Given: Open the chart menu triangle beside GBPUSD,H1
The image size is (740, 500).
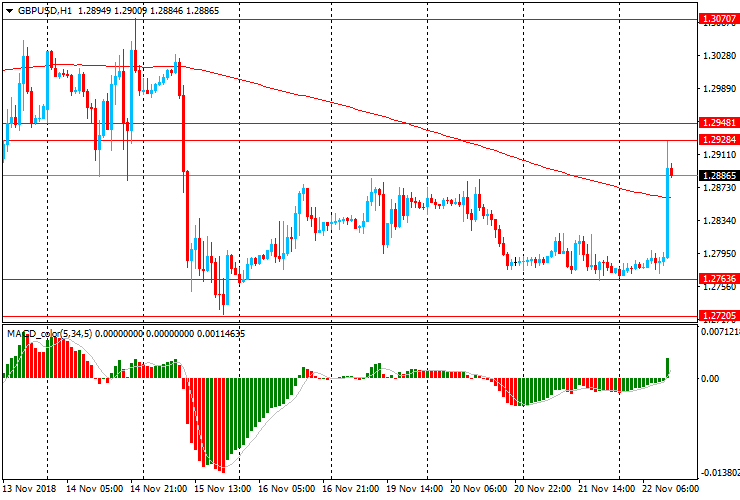Looking at the screenshot, I should click(x=9, y=11).
